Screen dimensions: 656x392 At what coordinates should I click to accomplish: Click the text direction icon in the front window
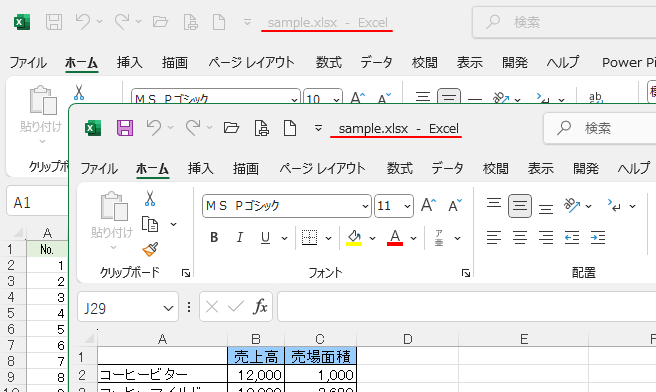pyautogui.click(x=615, y=205)
